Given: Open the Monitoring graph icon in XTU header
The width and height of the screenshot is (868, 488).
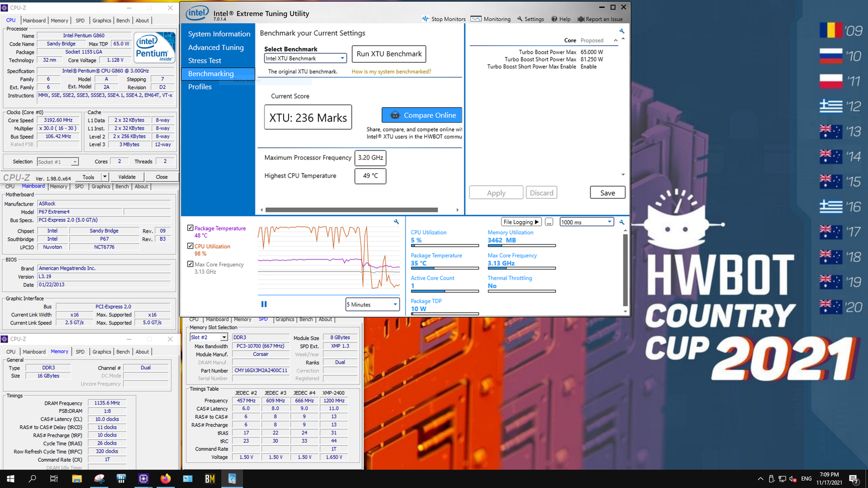Looking at the screenshot, I should point(476,19).
